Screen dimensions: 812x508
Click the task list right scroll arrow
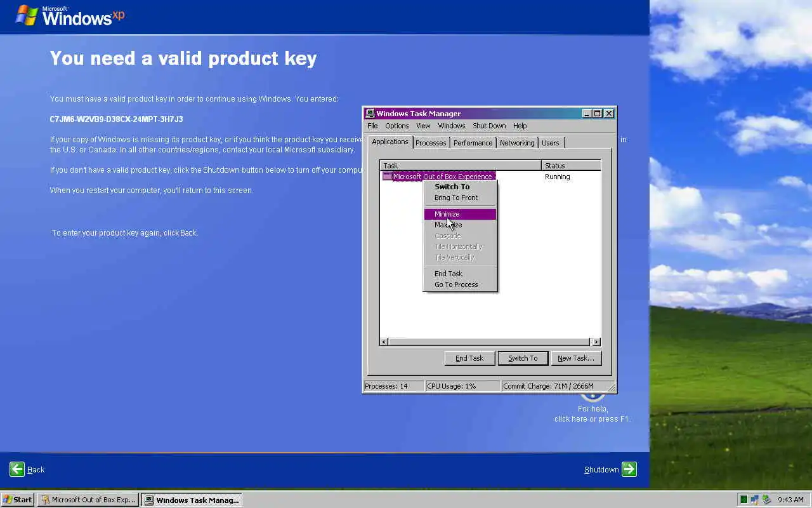pyautogui.click(x=596, y=342)
